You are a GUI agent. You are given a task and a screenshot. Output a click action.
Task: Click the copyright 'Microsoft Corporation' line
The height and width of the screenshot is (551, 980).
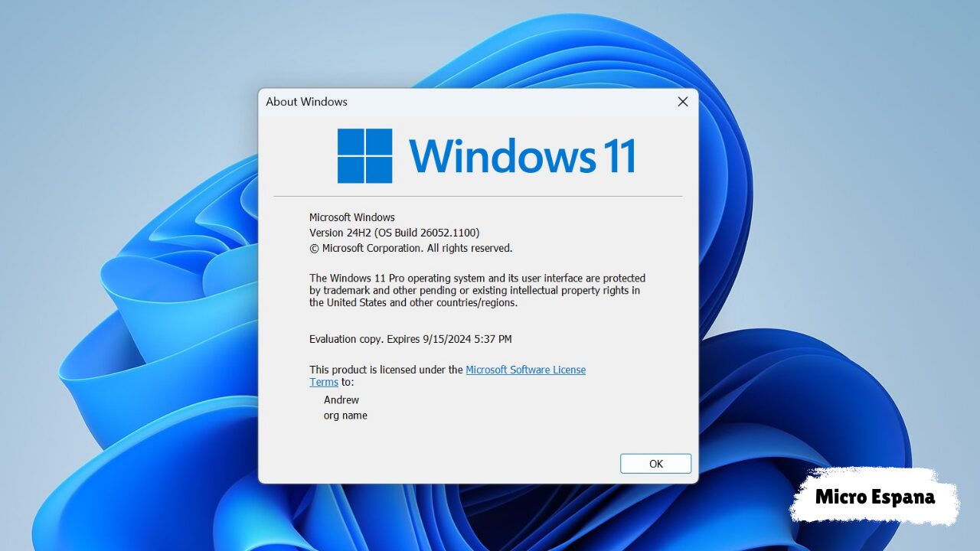(x=411, y=248)
